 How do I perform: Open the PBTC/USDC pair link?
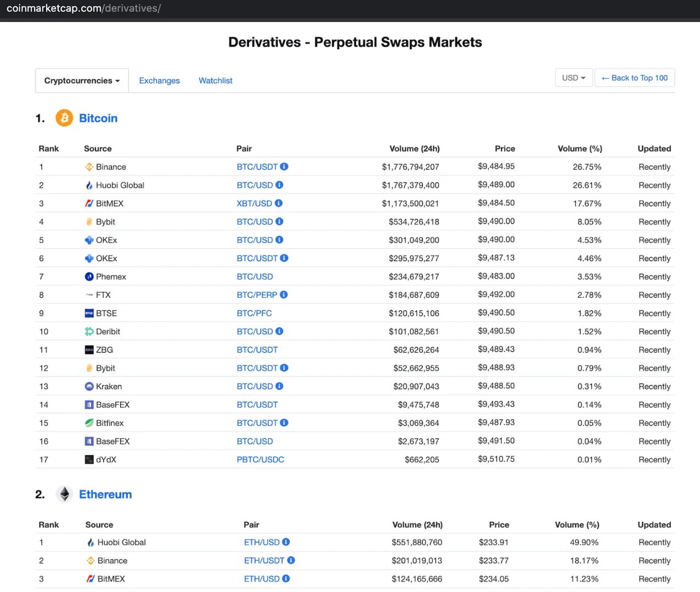click(261, 459)
